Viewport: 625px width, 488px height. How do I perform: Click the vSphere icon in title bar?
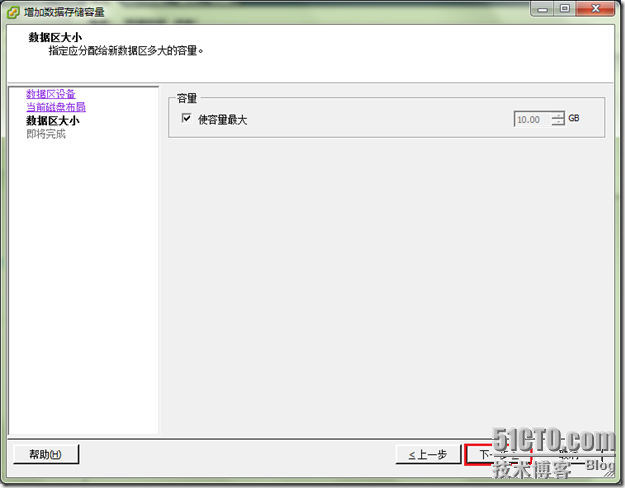click(13, 12)
